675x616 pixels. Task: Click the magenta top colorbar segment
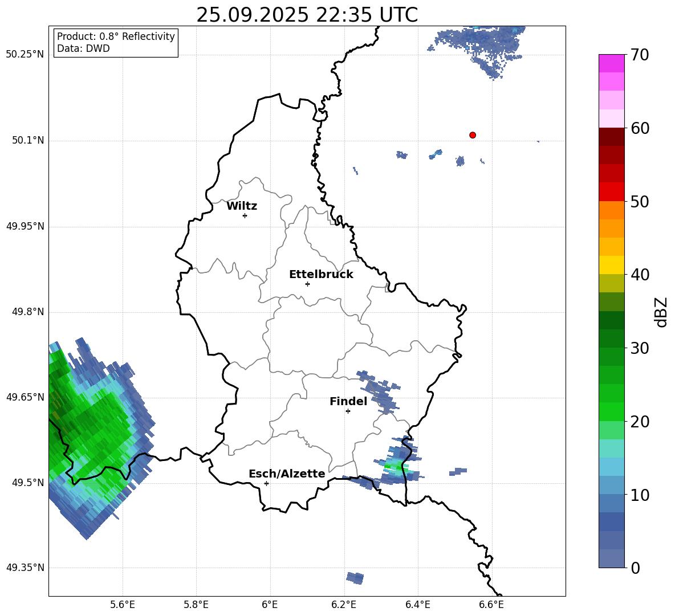click(x=611, y=64)
